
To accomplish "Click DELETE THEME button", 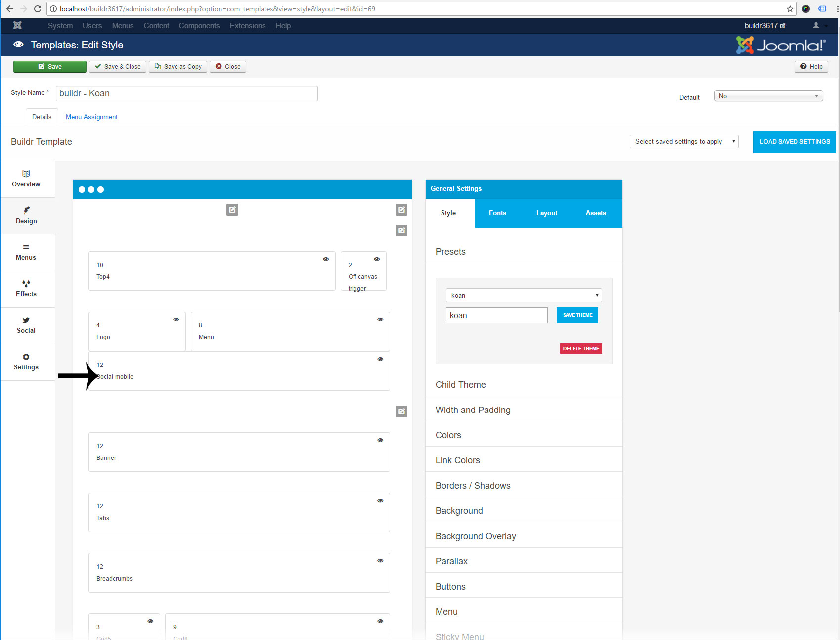I will click(581, 348).
